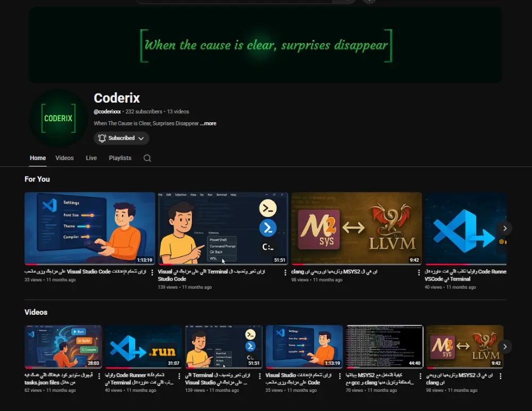Play the .run thumbnail lasting 31:07
The height and width of the screenshot is (411, 532).
(x=144, y=347)
